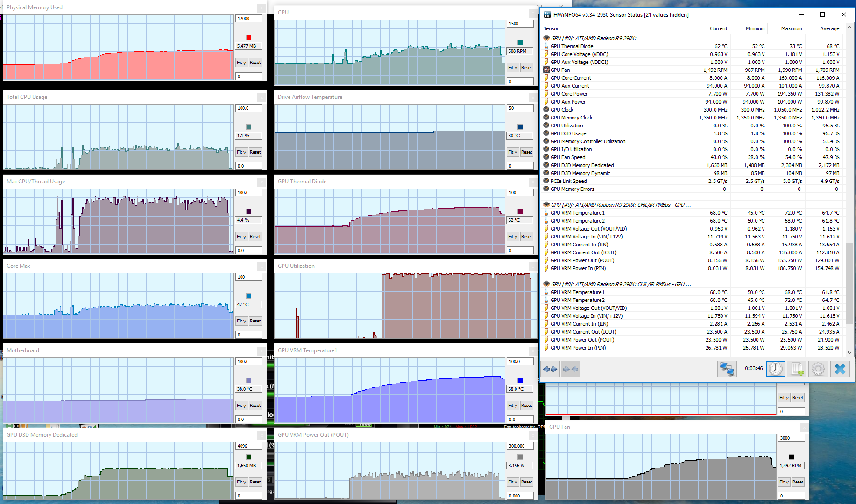This screenshot has width=856, height=504.
Task: Click Fit y in GPU VRM Temperature1 graph
Action: pos(513,406)
